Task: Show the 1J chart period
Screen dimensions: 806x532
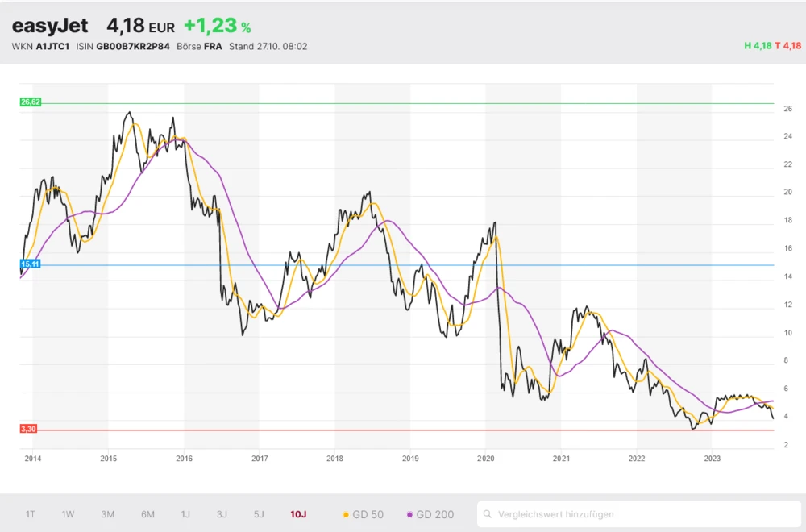Action: 185,514
